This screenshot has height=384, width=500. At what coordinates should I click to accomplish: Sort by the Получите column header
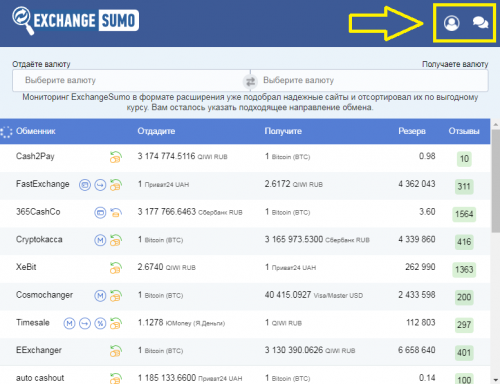pos(283,131)
